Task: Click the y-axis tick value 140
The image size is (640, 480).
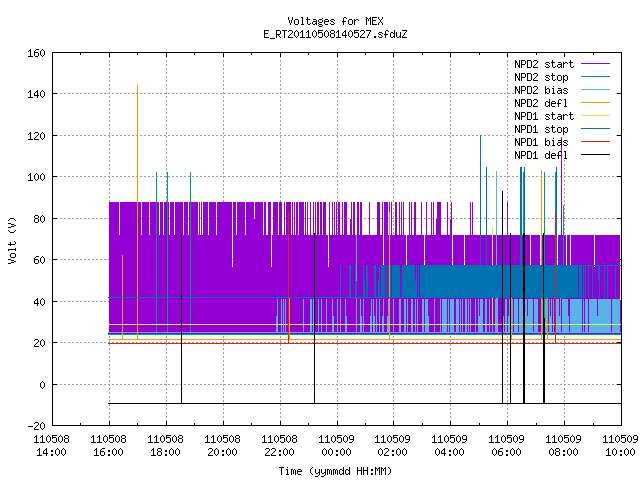Action: pyautogui.click(x=36, y=94)
